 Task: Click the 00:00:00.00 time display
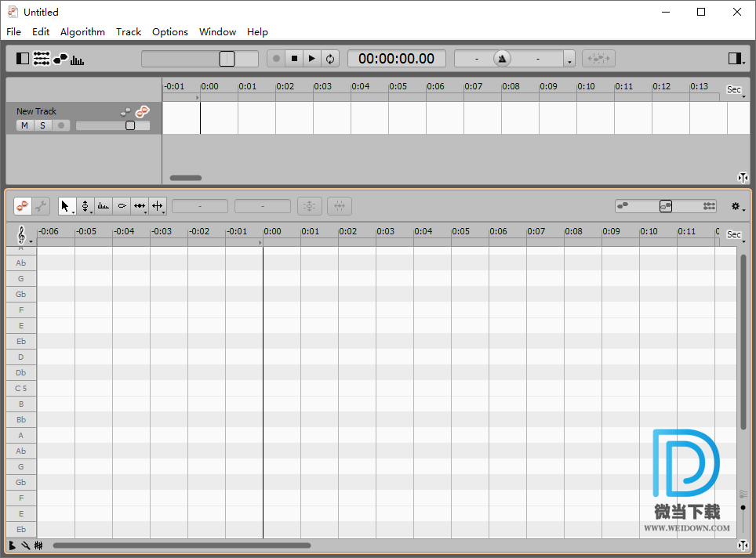[396, 58]
